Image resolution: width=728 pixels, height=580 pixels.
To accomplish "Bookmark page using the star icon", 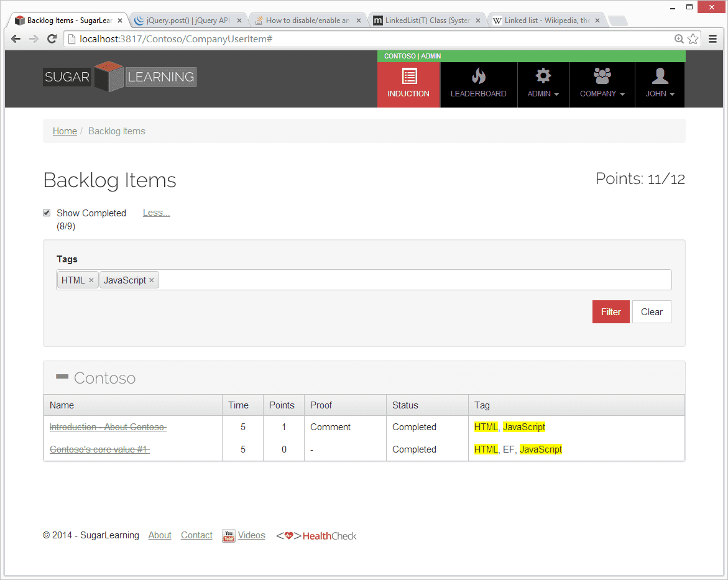I will pos(693,39).
